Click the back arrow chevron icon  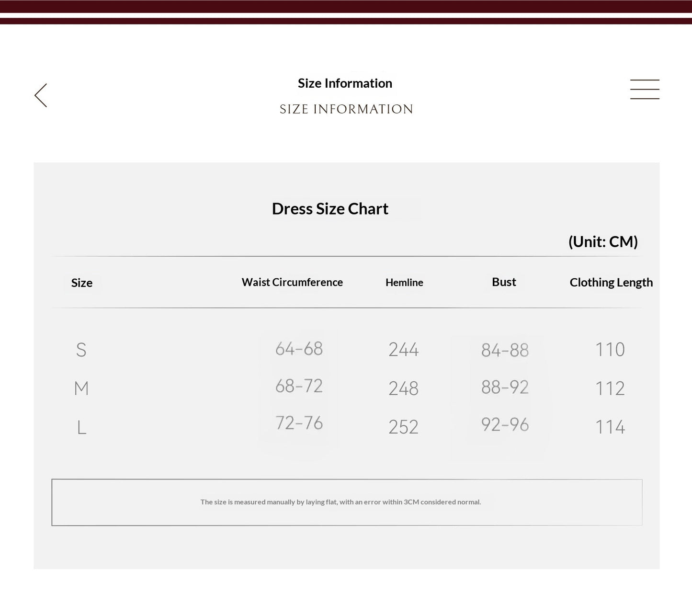(x=41, y=95)
